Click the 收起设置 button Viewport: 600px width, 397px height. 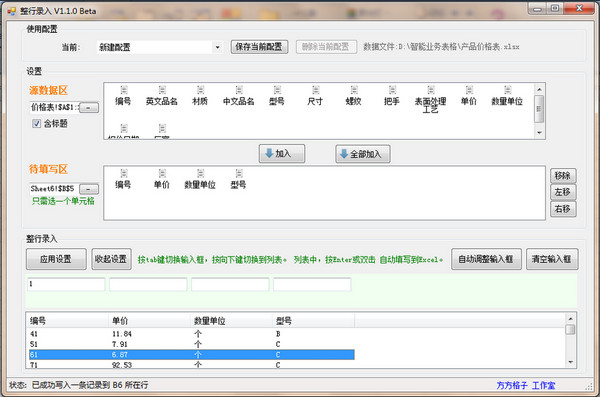click(x=111, y=259)
